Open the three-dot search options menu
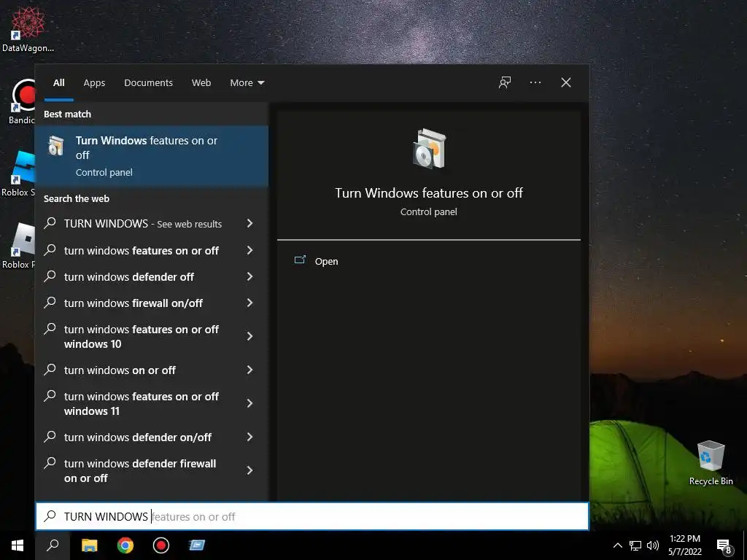The height and width of the screenshot is (560, 747). pyautogui.click(x=535, y=82)
